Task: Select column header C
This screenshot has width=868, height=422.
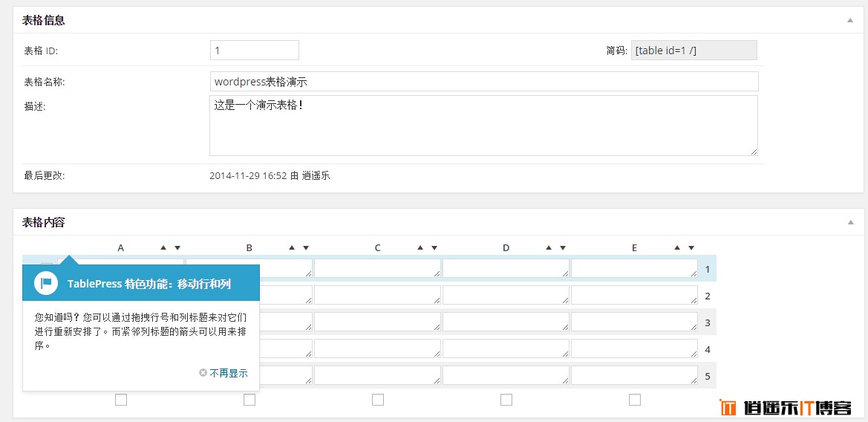Action: (377, 248)
